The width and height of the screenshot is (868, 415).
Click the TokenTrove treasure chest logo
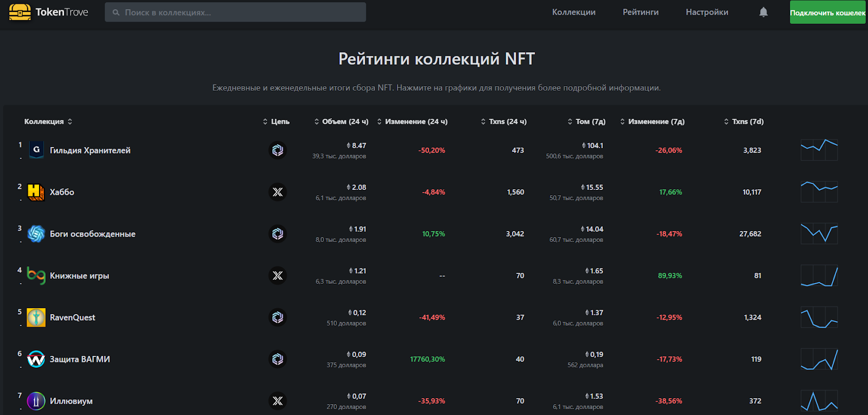(20, 12)
